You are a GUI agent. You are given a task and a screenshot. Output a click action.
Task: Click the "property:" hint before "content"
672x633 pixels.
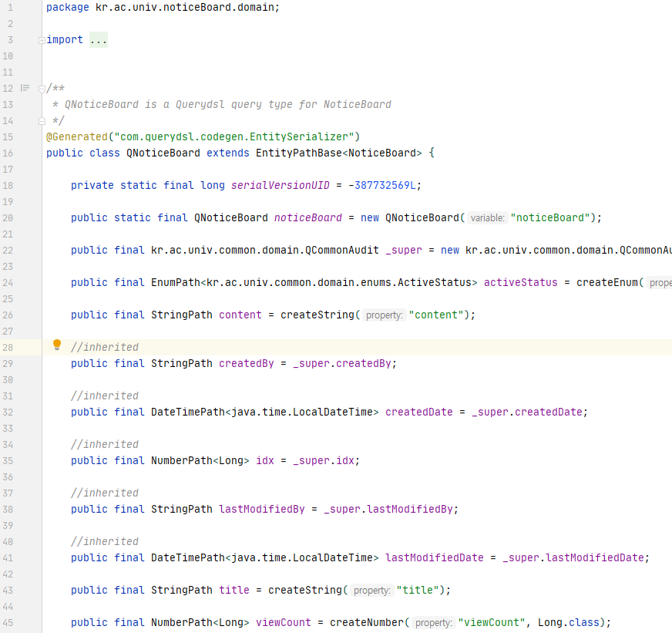[384, 315]
